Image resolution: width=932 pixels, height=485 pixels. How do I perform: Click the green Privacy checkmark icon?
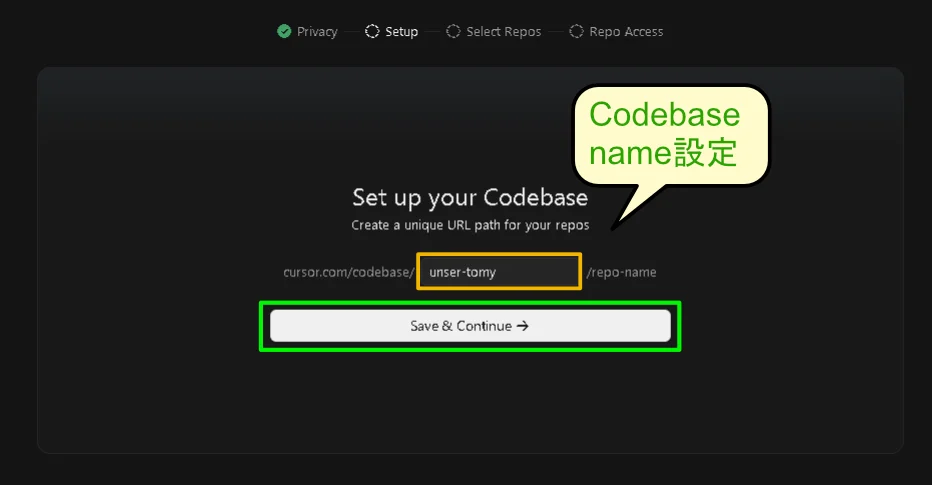coord(284,32)
